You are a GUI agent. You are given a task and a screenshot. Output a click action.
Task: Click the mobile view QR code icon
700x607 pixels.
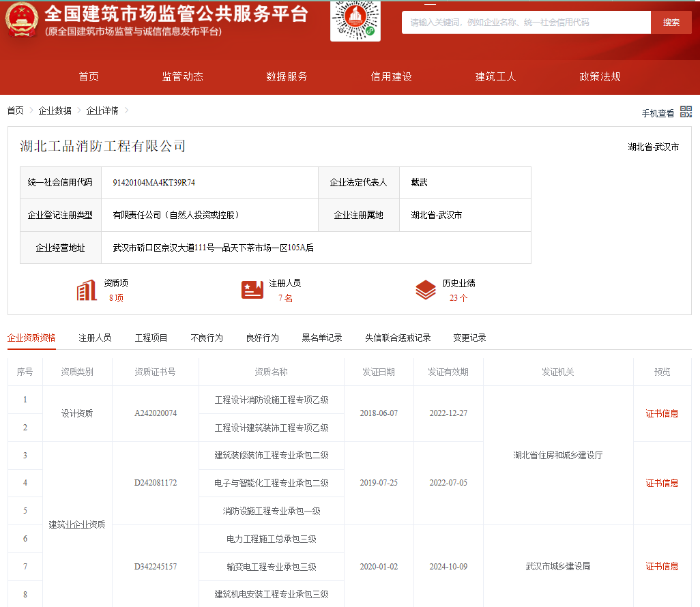click(x=686, y=112)
